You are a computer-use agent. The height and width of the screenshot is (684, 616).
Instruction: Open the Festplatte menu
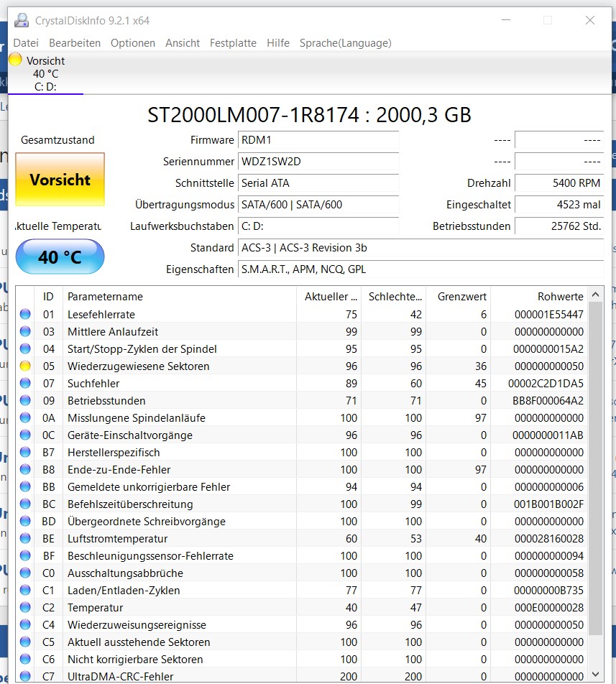233,43
